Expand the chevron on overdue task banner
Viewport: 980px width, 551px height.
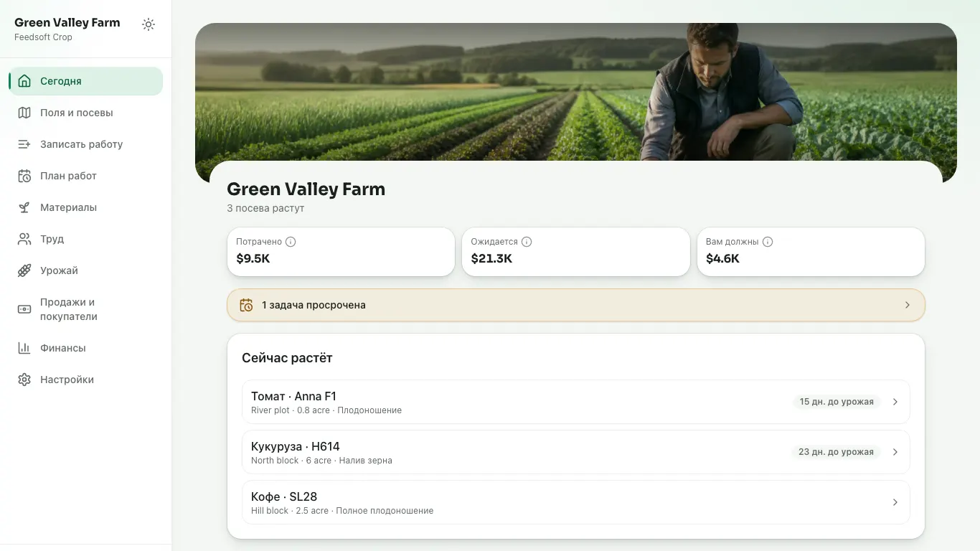908,305
